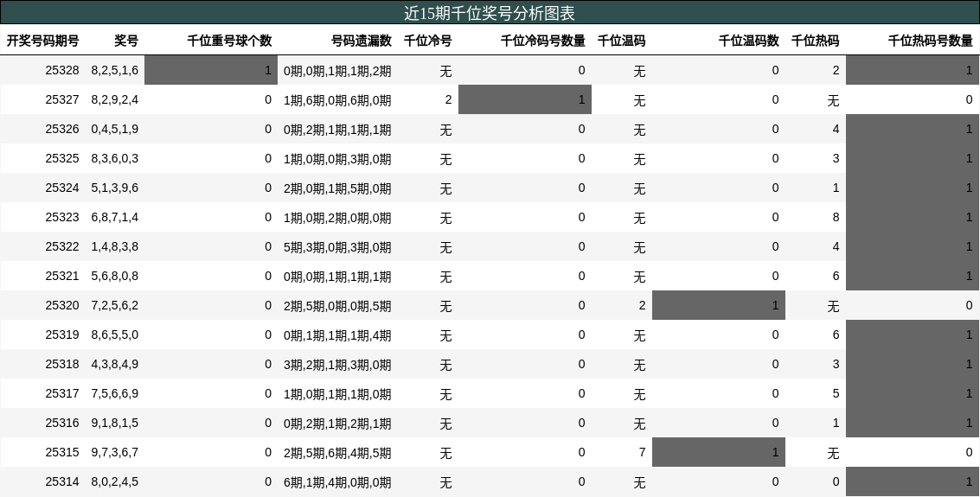Screen dimensions: 980x497
Task: Select the highlighted 千位重号球个数 cell in row 25328
Action: point(211,71)
